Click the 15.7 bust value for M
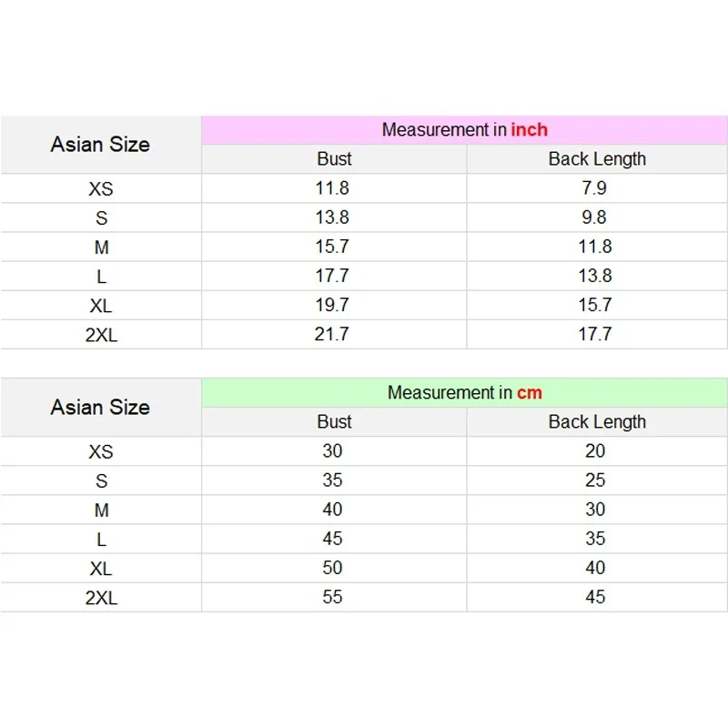The height and width of the screenshot is (728, 728). 332,247
